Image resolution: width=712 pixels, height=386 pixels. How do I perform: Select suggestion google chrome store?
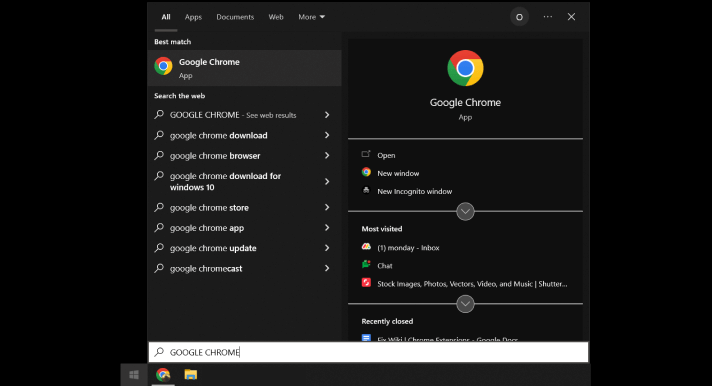point(209,208)
